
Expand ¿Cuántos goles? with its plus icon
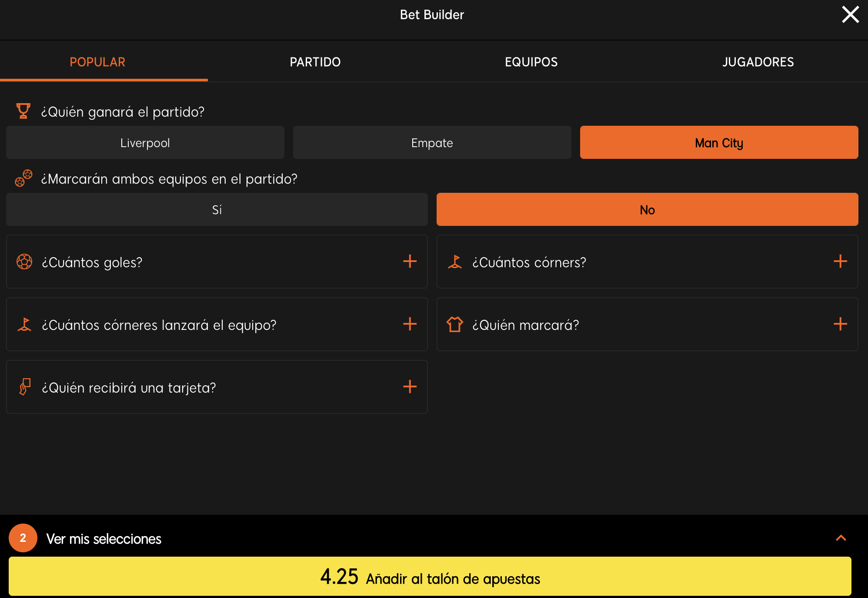click(x=410, y=261)
